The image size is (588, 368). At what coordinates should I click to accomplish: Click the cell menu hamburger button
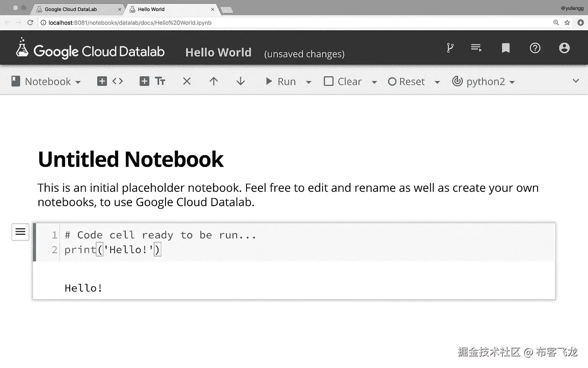[20, 232]
